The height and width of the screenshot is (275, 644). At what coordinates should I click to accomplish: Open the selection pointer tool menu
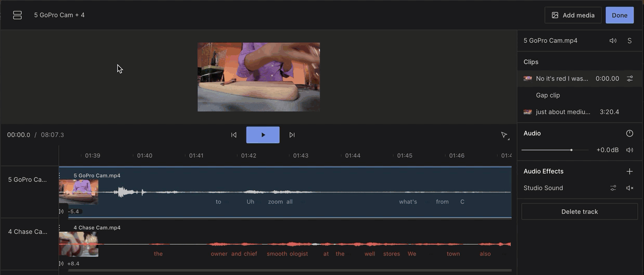504,135
